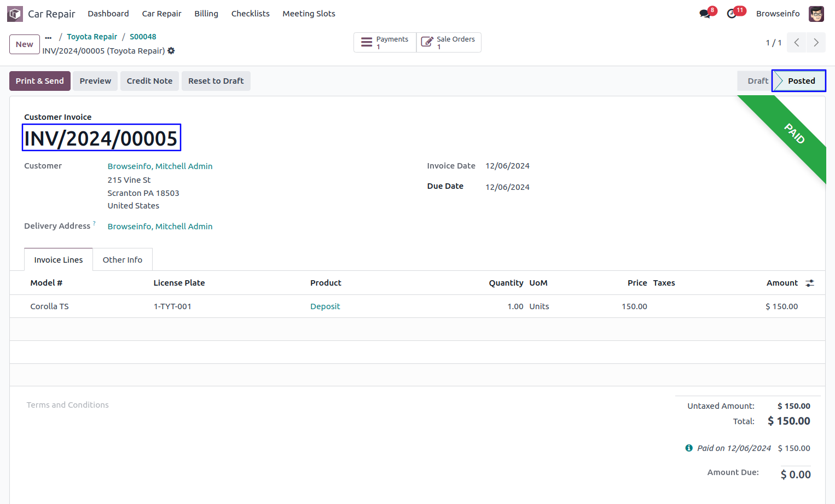Click the Browseinfo user avatar
Screen dimensions: 835x504
[x=816, y=14]
